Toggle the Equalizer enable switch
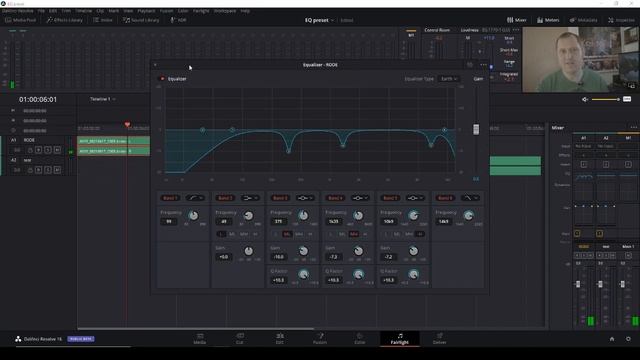The height and width of the screenshot is (360, 640). point(162,79)
